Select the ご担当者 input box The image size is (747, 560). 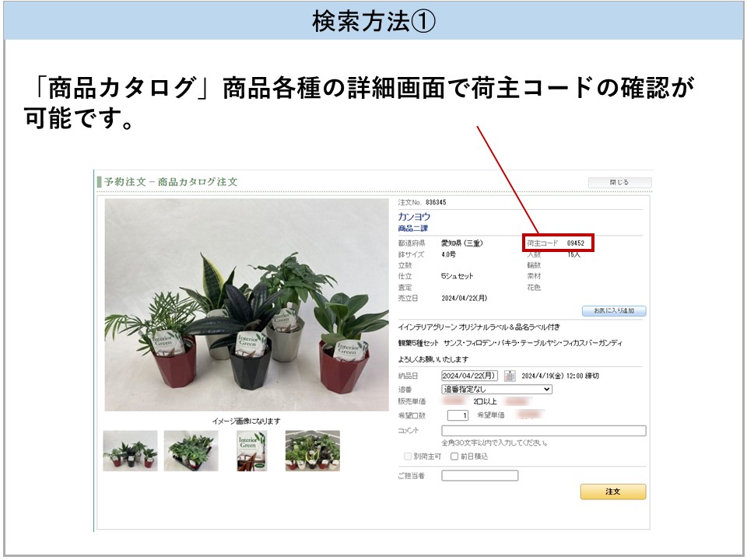pyautogui.click(x=479, y=476)
